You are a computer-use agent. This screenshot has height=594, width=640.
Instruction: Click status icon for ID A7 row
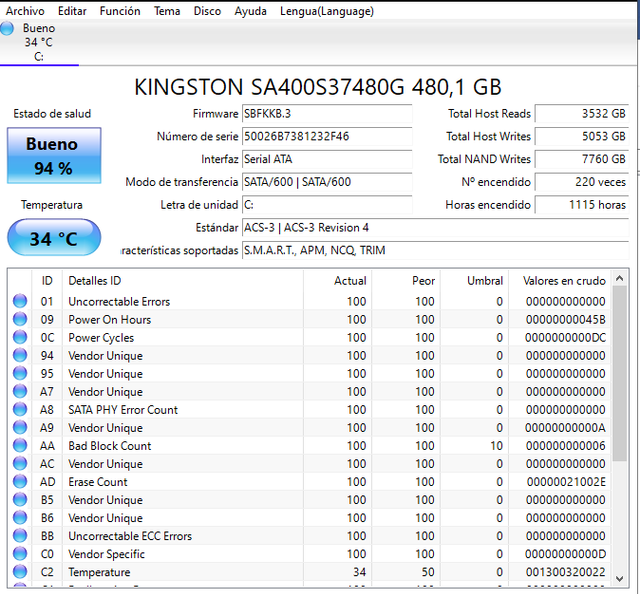20,391
